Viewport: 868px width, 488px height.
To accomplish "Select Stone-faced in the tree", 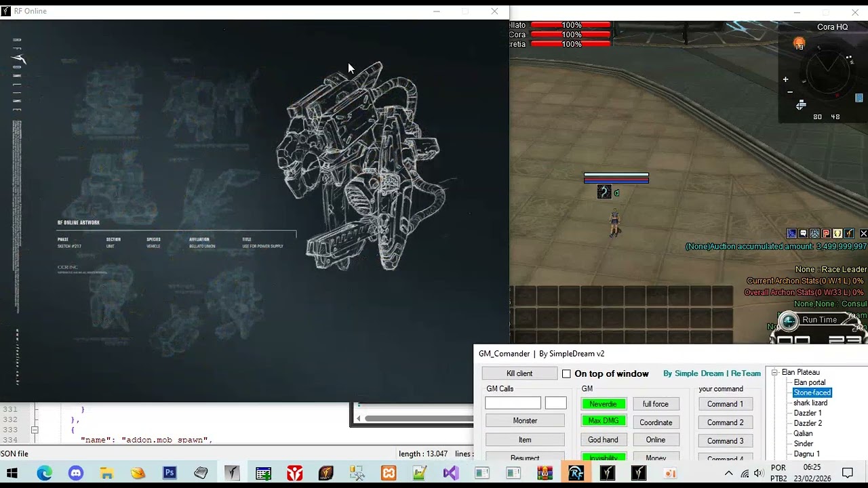I will [x=812, y=392].
